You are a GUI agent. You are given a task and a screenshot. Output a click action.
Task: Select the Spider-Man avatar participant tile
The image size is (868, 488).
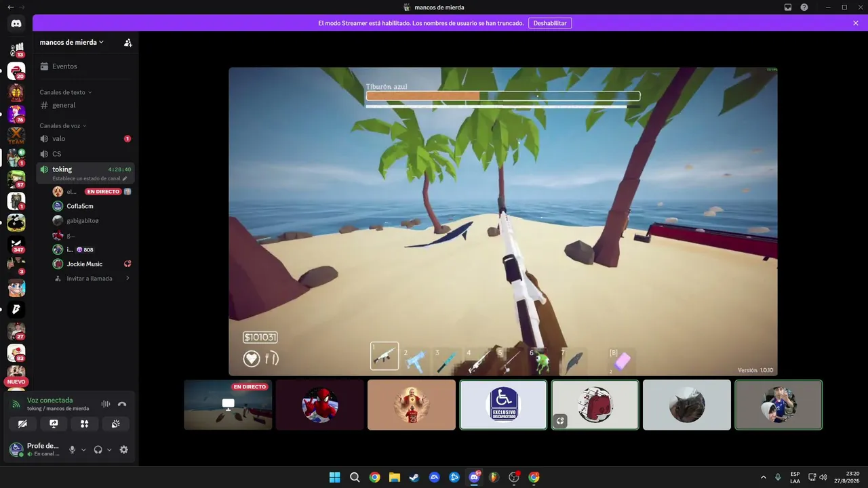tap(320, 405)
